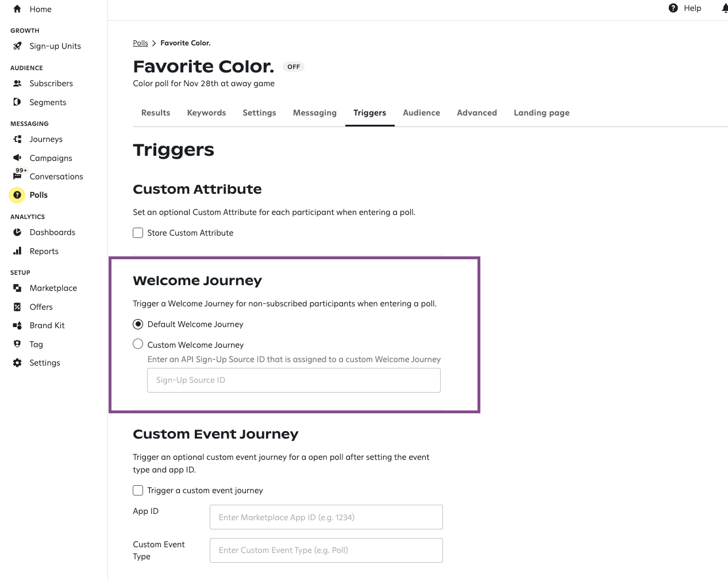
Task: Click the Home icon in sidebar
Action: point(17,9)
